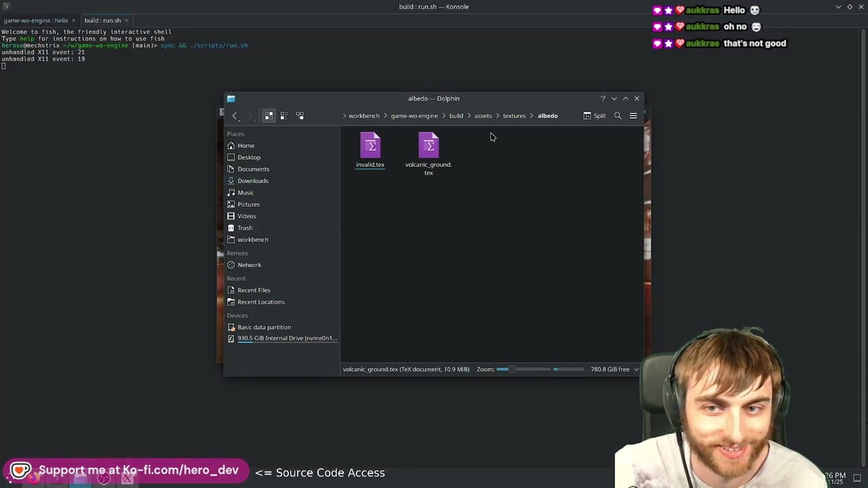Navigate to game-wo-engine in breadcrumb

tap(414, 116)
